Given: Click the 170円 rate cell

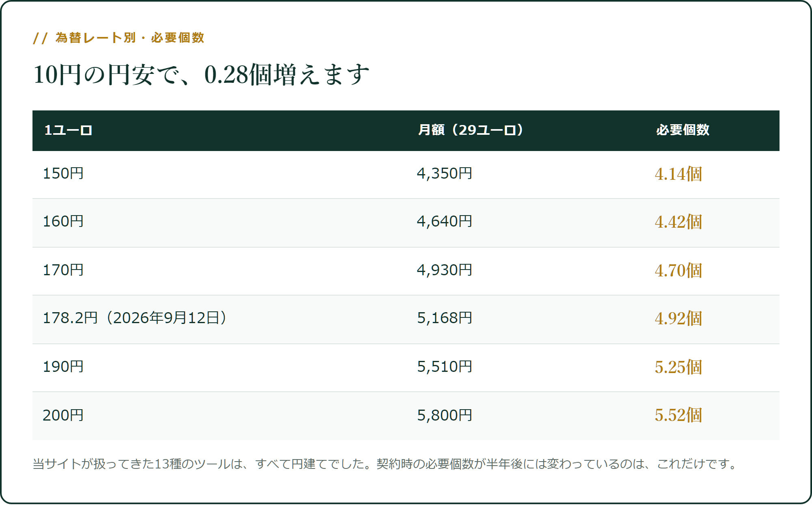Looking at the screenshot, I should coord(63,270).
